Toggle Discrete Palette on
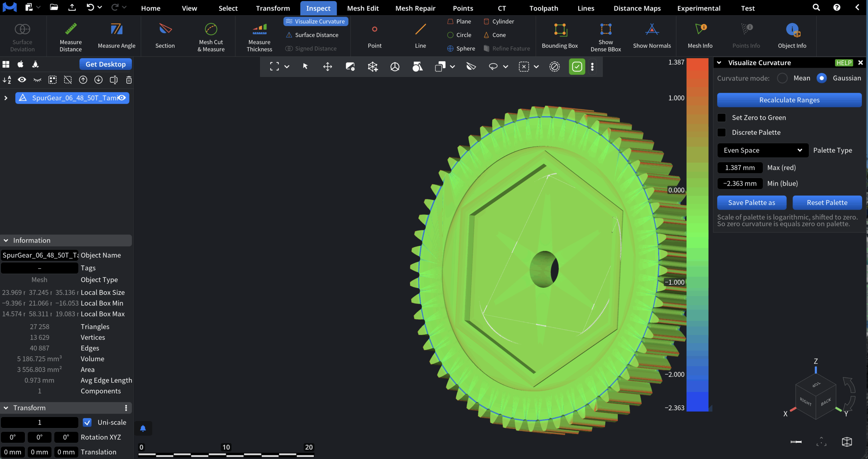868x459 pixels. pyautogui.click(x=722, y=132)
